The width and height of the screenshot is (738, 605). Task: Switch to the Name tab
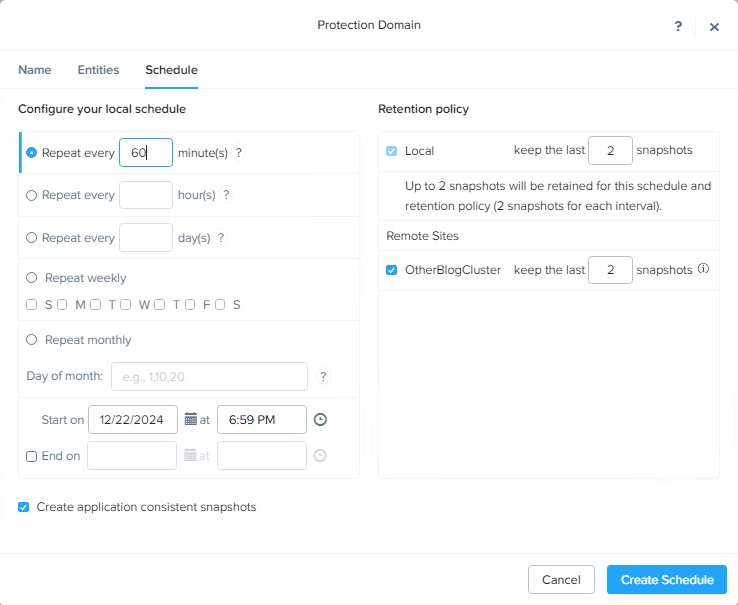pyautogui.click(x=35, y=70)
